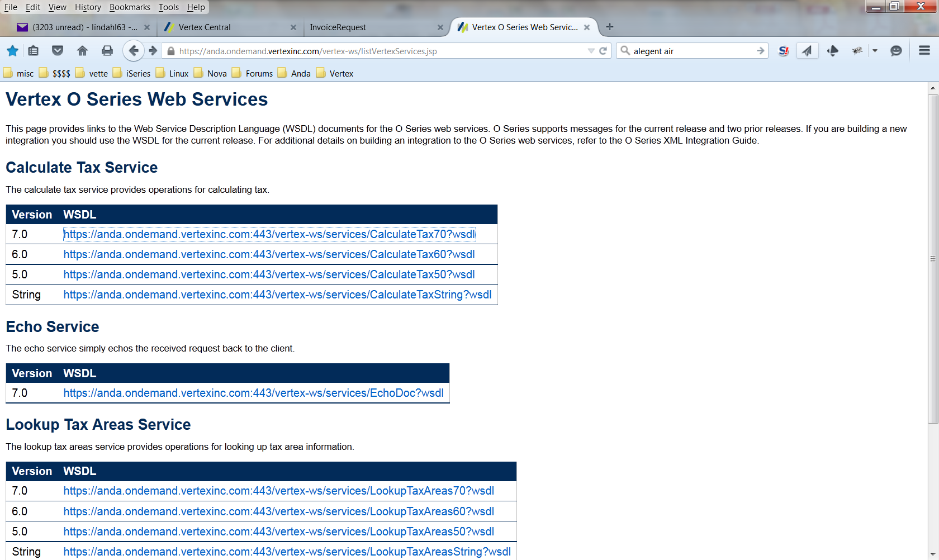
Task: Open the Tools menu
Action: (169, 7)
